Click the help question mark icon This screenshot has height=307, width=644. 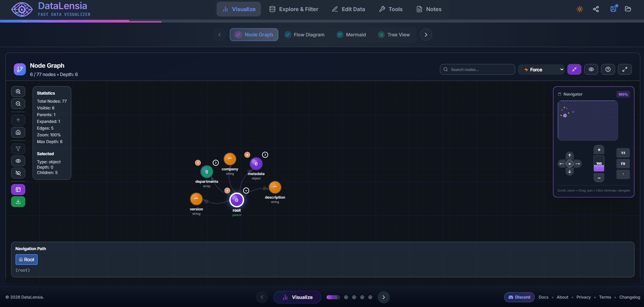point(608,69)
